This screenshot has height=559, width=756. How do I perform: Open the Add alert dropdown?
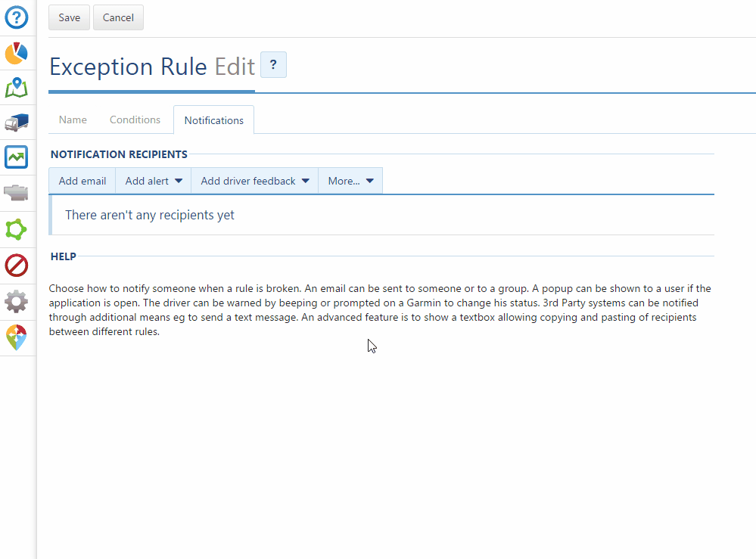coord(153,181)
